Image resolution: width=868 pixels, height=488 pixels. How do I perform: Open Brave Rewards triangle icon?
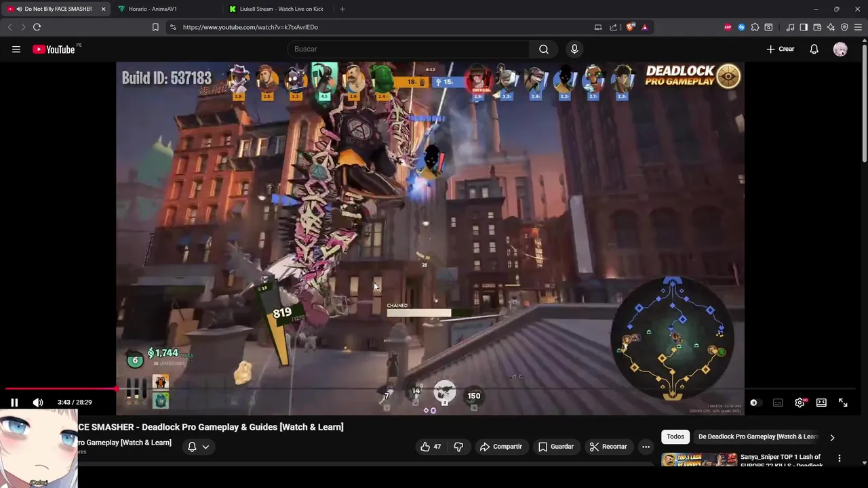pos(644,27)
